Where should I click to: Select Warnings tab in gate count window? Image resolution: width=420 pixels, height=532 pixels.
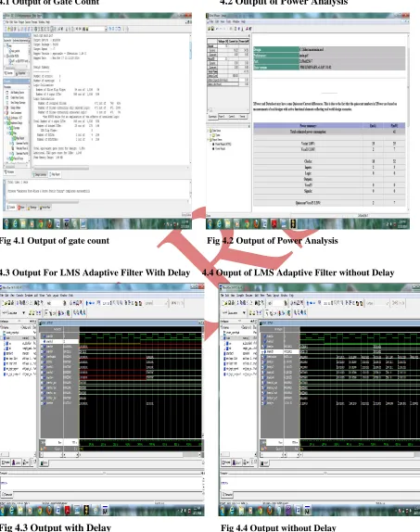click(32, 207)
